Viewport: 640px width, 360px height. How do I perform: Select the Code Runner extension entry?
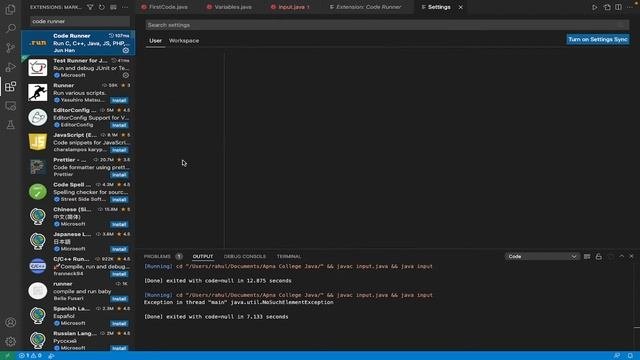click(x=78, y=42)
